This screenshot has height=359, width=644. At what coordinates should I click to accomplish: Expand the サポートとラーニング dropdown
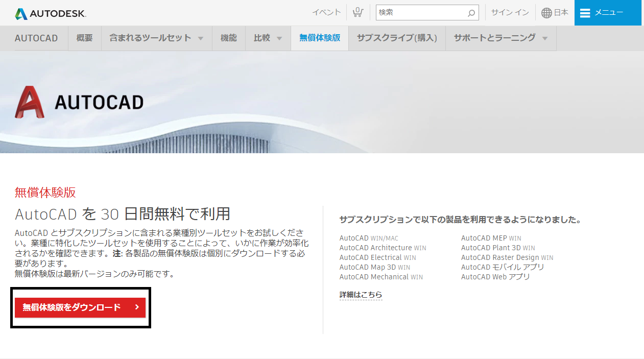[x=501, y=38]
